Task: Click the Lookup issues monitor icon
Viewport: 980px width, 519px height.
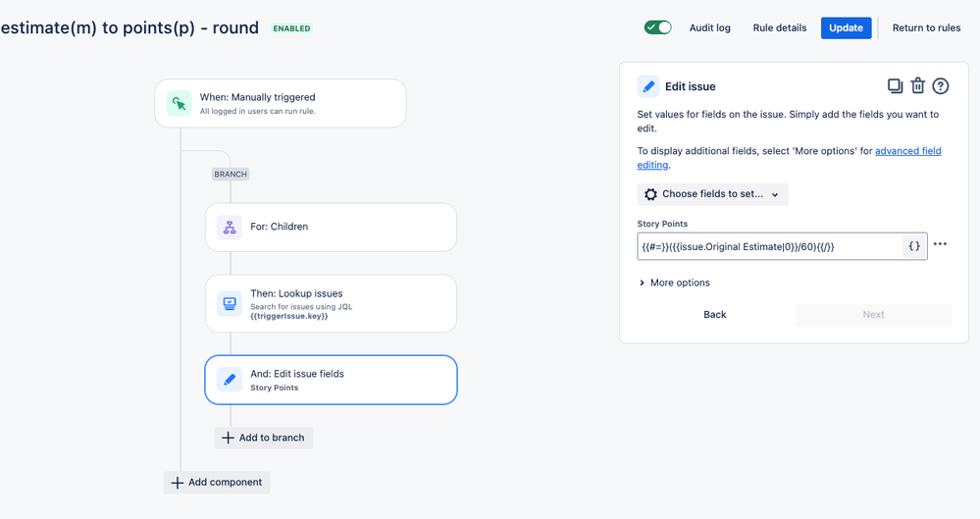Action: (230, 303)
